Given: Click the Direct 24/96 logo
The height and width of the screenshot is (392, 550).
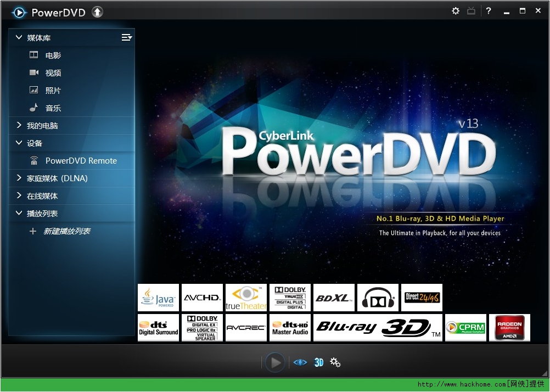Looking at the screenshot, I should tap(422, 298).
